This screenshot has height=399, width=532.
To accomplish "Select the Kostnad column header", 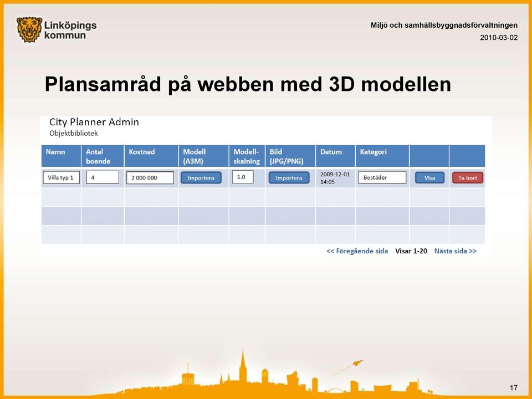I will (151, 156).
